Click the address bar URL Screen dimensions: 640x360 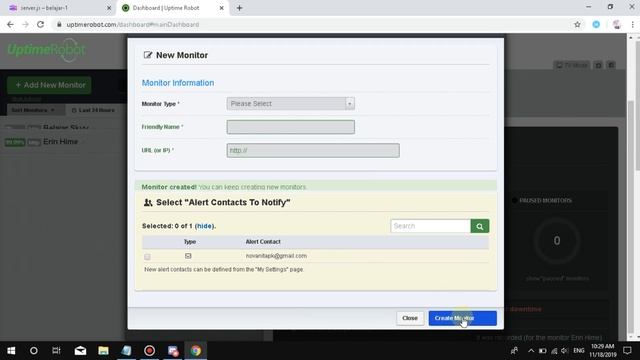click(133, 24)
